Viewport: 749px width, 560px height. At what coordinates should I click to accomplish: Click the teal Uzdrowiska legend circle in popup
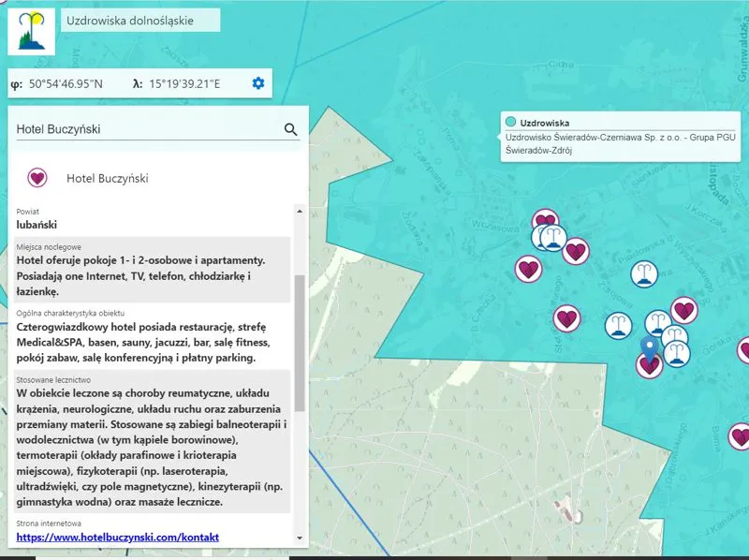[511, 122]
